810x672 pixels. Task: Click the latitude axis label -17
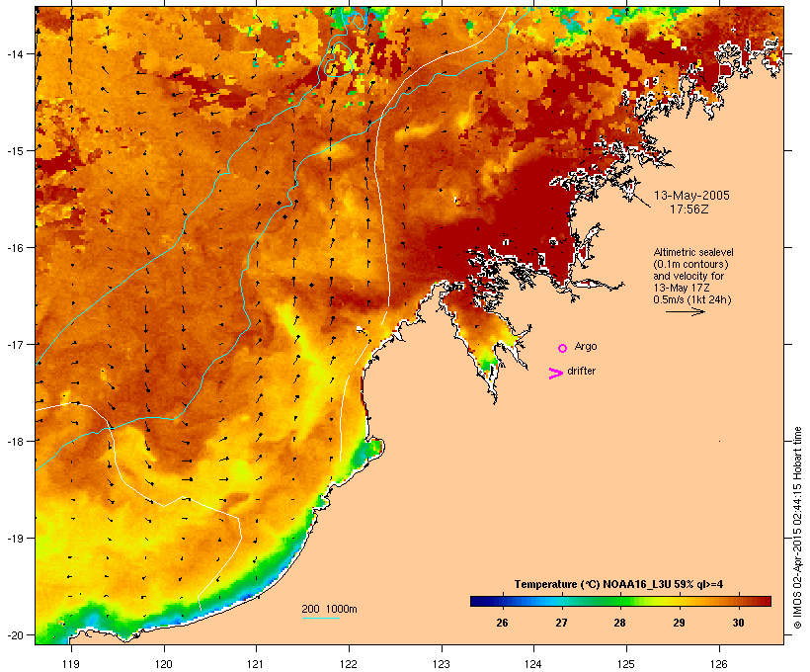(15, 344)
